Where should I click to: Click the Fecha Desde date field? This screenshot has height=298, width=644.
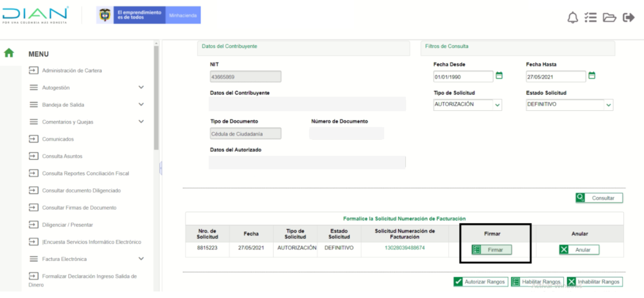click(x=463, y=77)
